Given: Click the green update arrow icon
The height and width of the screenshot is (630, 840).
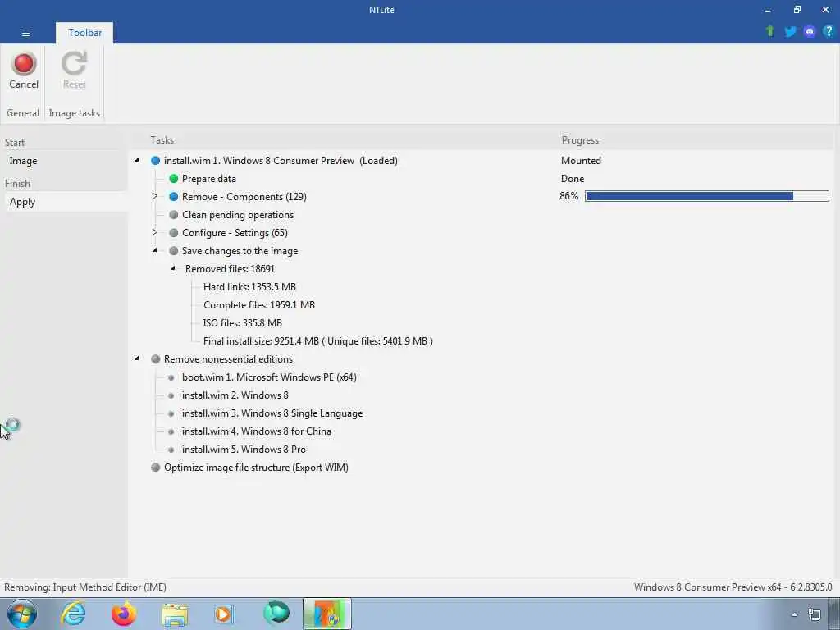Looking at the screenshot, I should (769, 31).
